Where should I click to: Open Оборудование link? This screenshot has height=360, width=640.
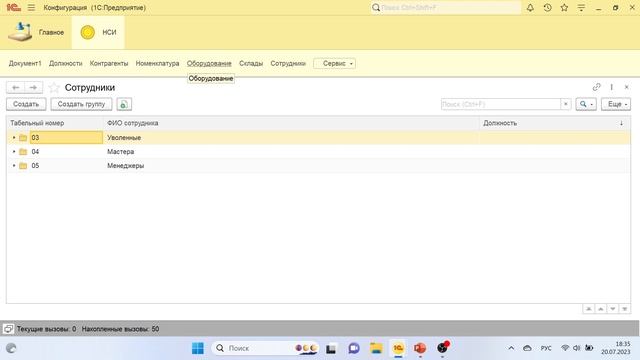tap(209, 63)
